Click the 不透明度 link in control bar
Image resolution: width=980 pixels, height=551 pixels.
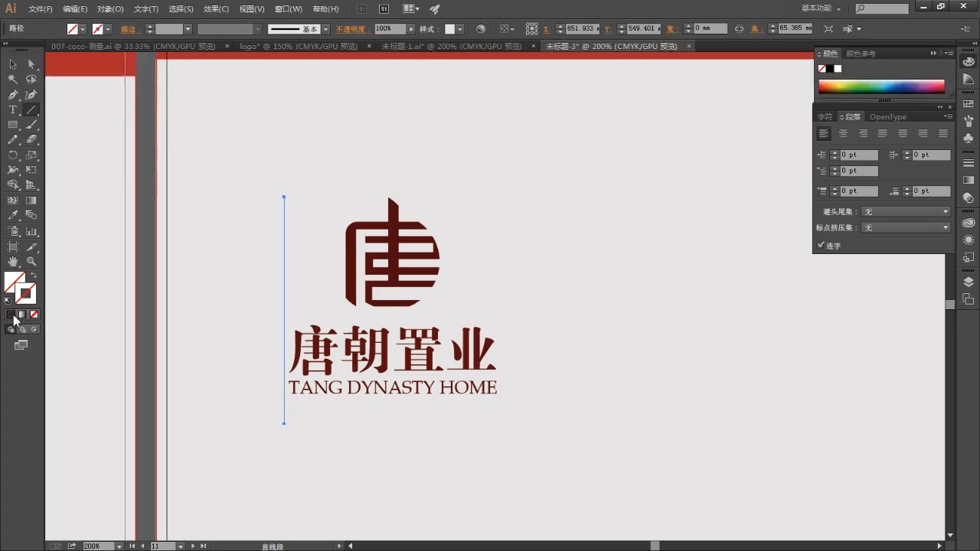point(352,29)
